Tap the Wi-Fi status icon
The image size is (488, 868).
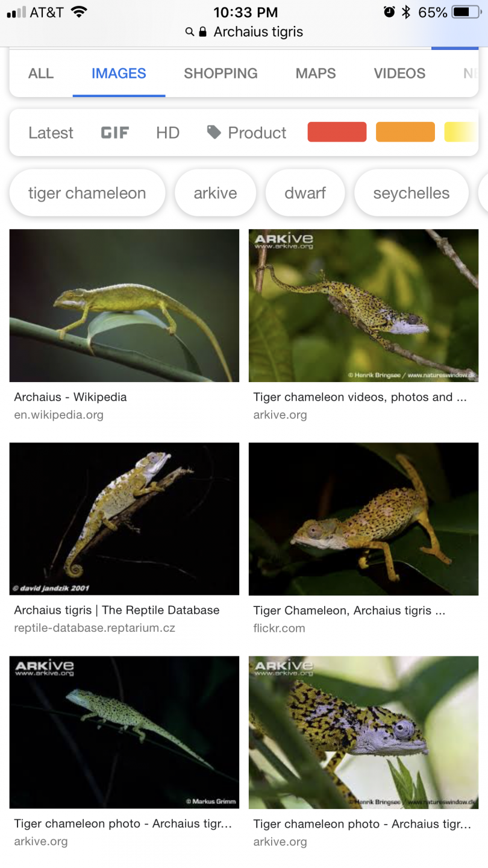pyautogui.click(x=78, y=11)
